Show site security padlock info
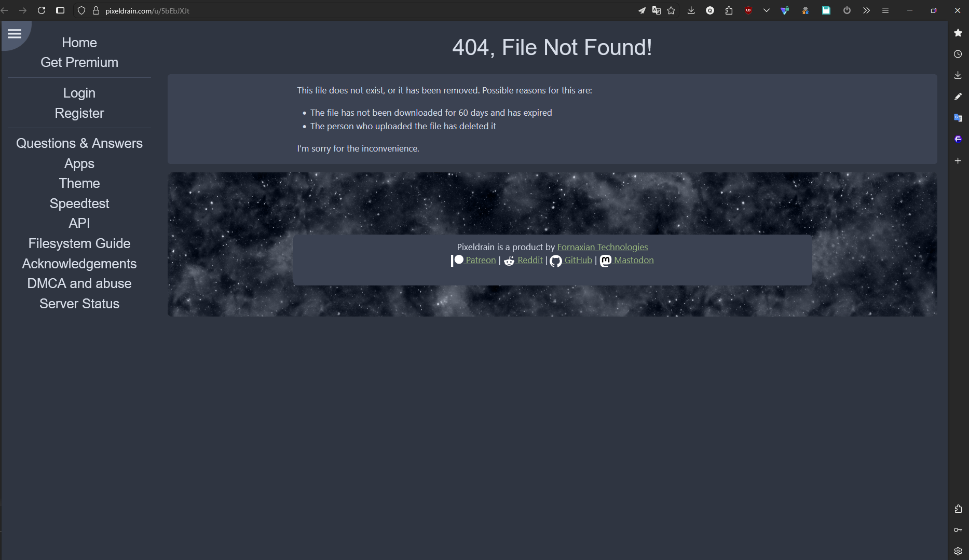969x560 pixels. point(95,10)
